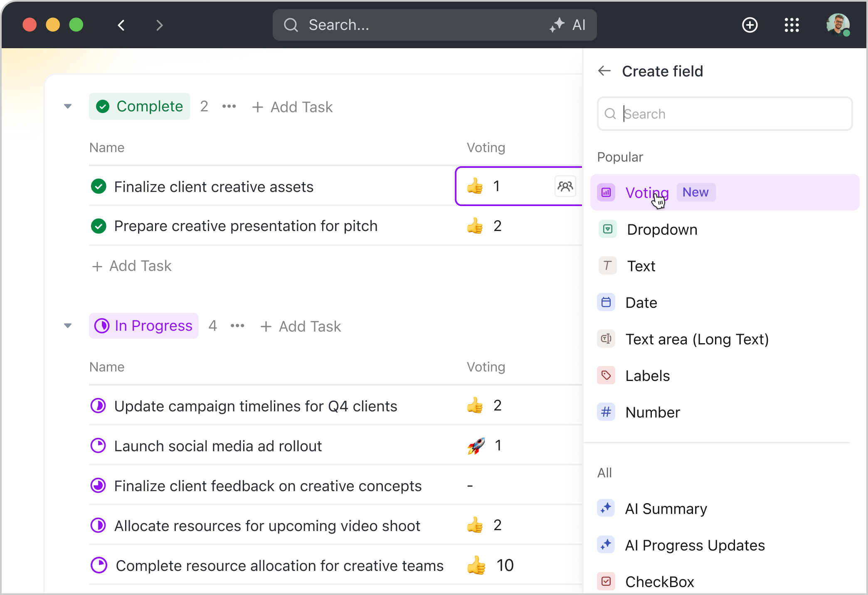
Task: Toggle status of Launch social media ad rollout
Action: point(98,446)
